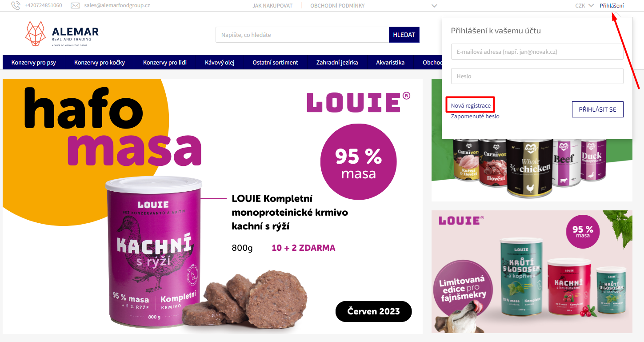Expand the CZK currency dropdown
This screenshot has width=644, height=342.
584,5
